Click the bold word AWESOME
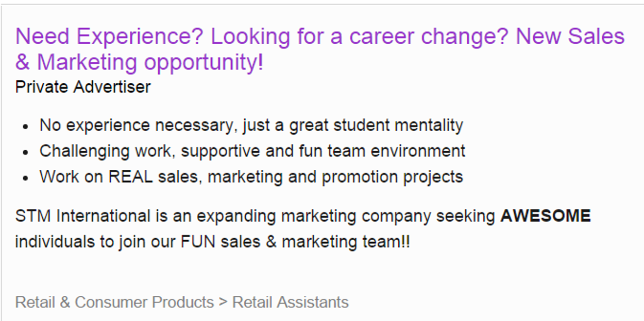The image size is (644, 321). [x=546, y=216]
